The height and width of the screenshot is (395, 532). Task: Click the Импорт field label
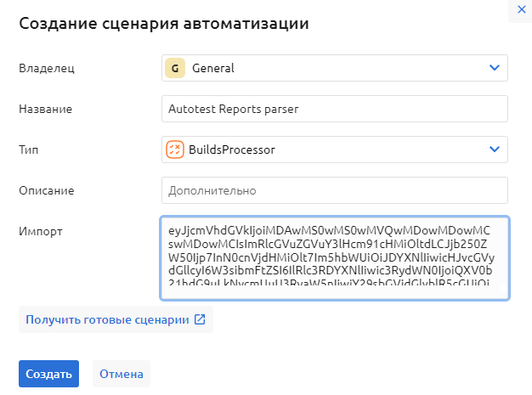pos(40,231)
